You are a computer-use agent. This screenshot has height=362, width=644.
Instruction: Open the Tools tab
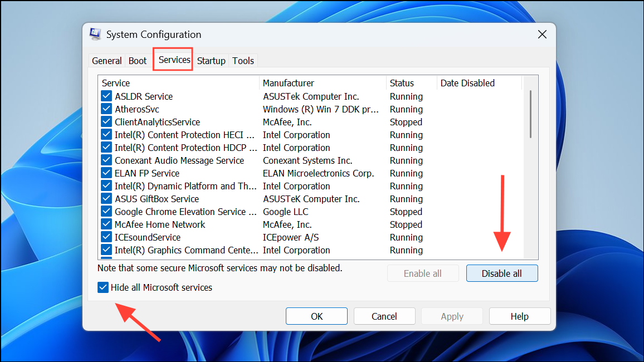(243, 61)
